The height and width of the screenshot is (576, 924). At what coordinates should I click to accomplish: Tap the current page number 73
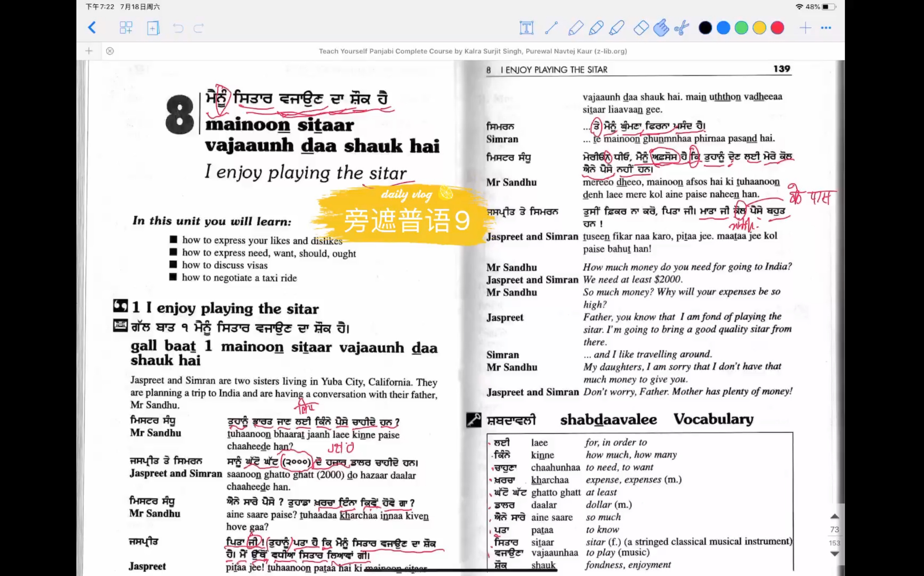coord(834,530)
